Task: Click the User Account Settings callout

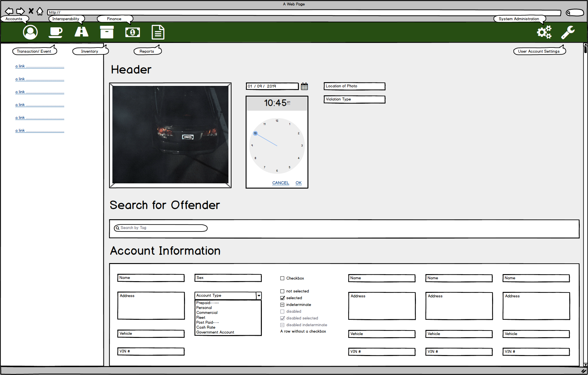Action: point(539,51)
